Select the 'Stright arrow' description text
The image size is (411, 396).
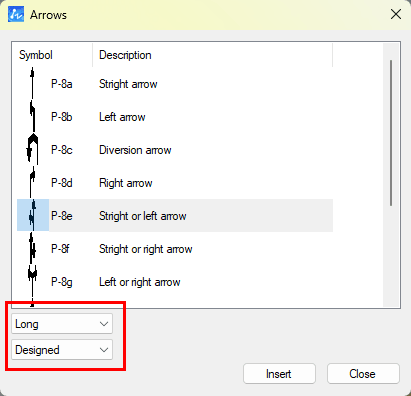click(128, 84)
